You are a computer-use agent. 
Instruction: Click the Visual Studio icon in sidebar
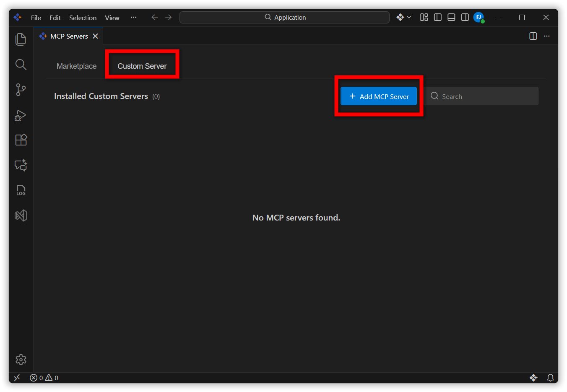pyautogui.click(x=21, y=215)
